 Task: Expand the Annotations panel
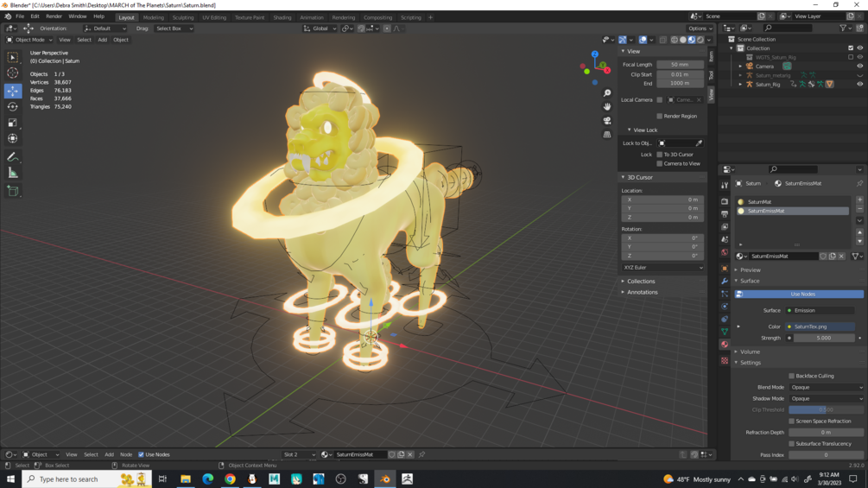tap(642, 292)
